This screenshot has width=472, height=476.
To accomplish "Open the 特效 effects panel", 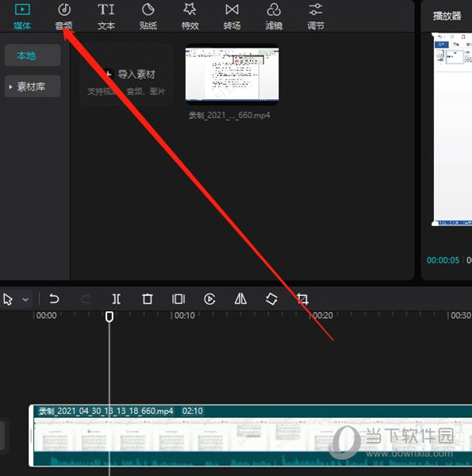I will tap(190, 17).
